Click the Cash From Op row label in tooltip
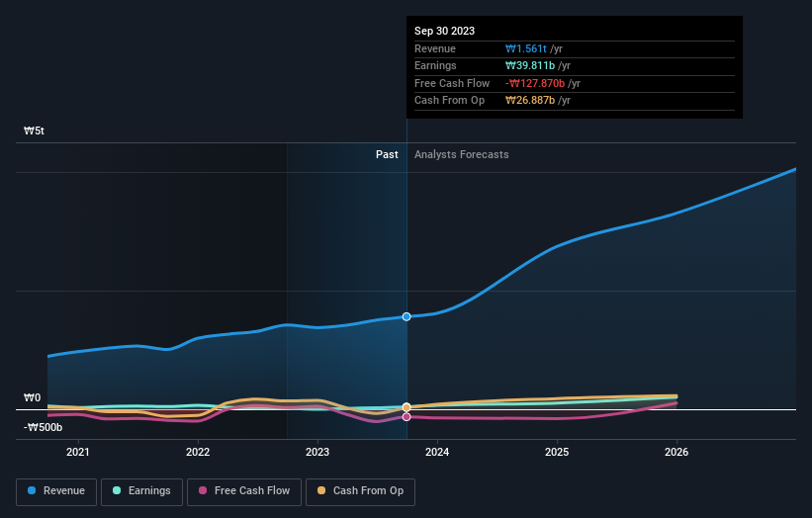 click(449, 101)
